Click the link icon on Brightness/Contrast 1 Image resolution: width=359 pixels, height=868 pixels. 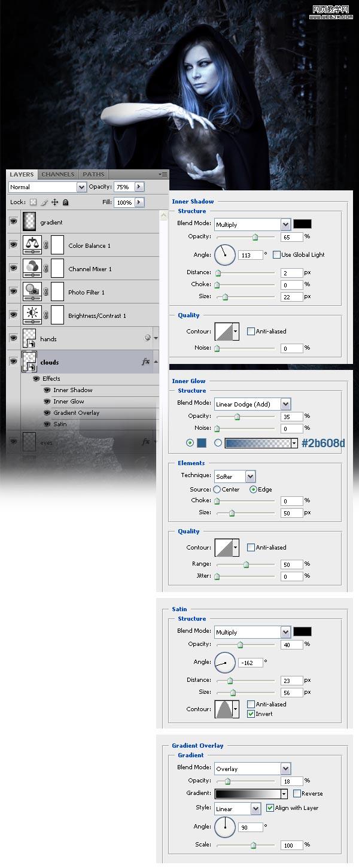46,315
